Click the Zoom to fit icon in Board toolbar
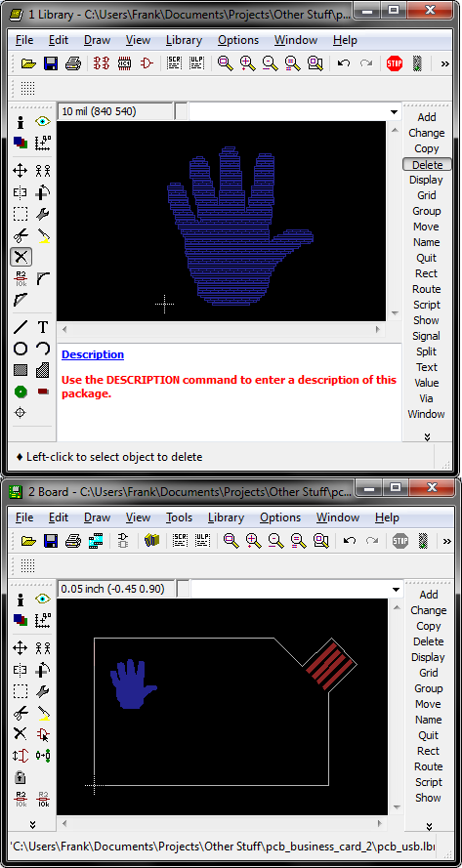This screenshot has height=868, width=462. 231,541
